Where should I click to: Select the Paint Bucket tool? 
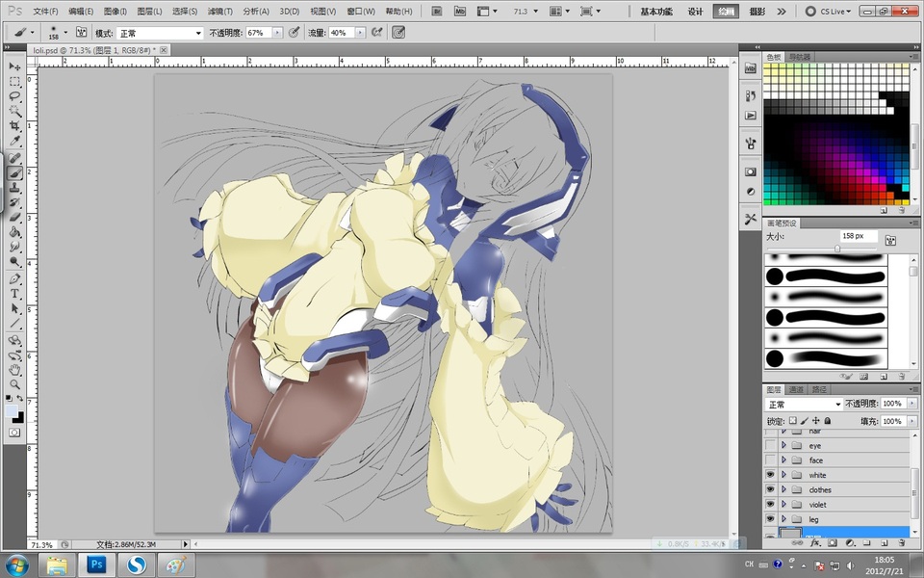click(x=14, y=232)
